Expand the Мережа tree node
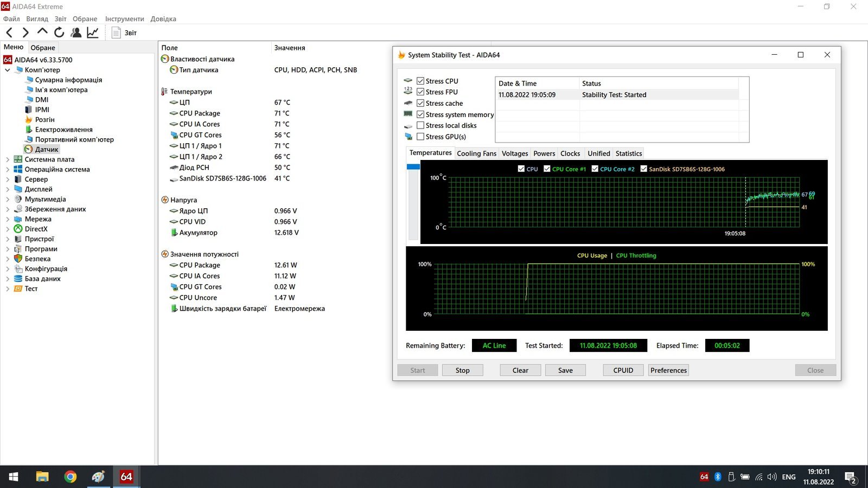 pos(8,219)
